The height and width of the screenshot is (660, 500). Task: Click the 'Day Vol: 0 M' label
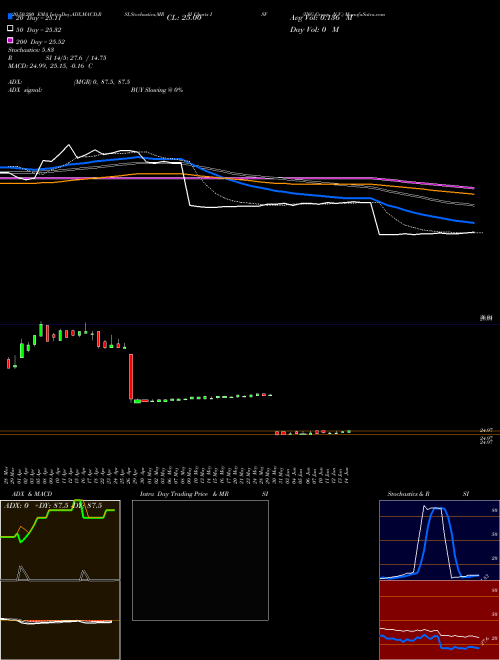(x=314, y=30)
